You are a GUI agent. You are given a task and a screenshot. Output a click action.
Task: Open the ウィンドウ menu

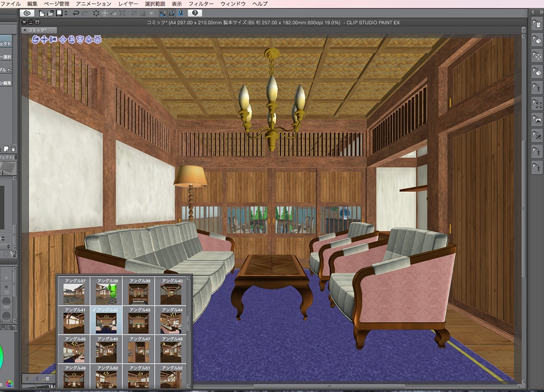233,4
